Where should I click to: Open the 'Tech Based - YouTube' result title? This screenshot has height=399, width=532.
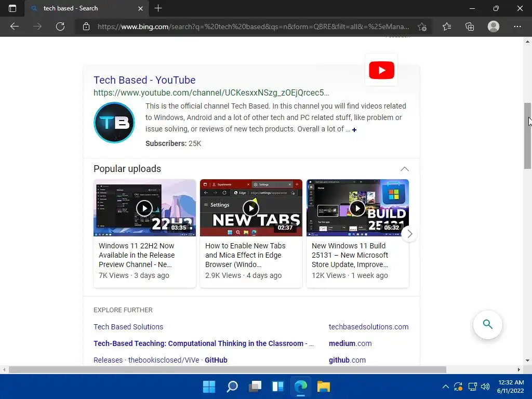tap(144, 80)
